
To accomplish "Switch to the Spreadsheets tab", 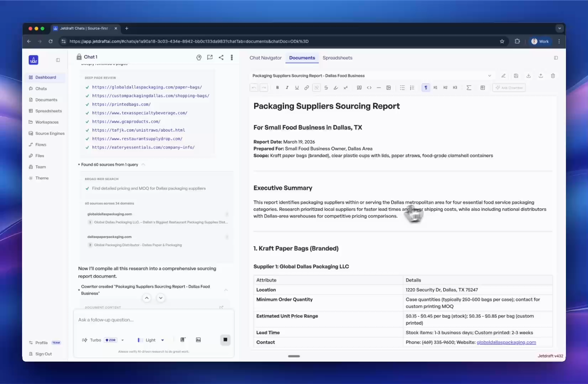I will pos(337,58).
